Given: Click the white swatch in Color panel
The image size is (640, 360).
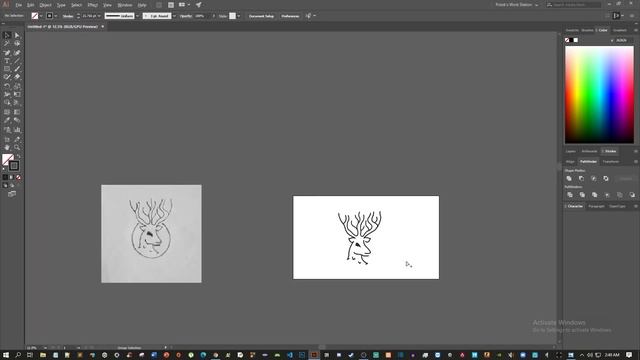Looking at the screenshot, I should coord(576,40).
